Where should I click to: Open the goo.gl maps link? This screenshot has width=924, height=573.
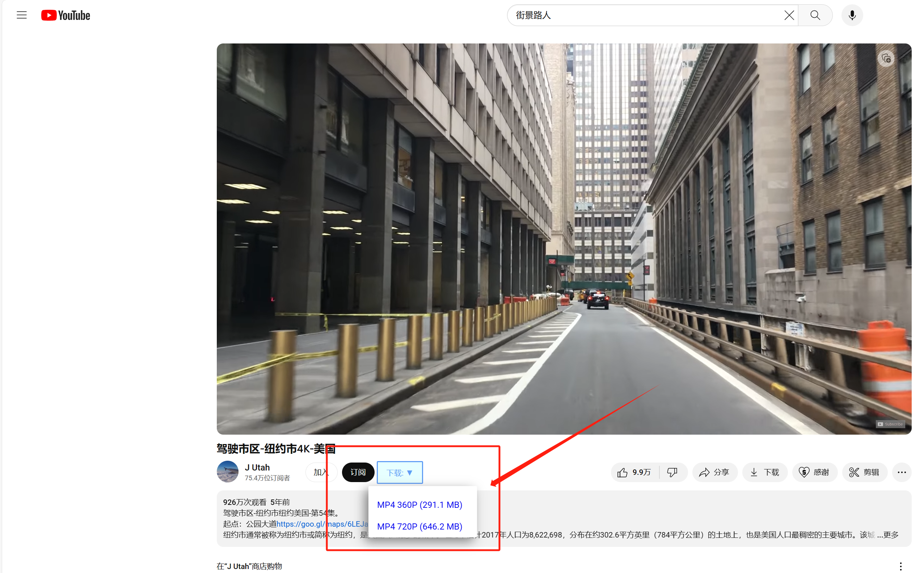pos(322,524)
